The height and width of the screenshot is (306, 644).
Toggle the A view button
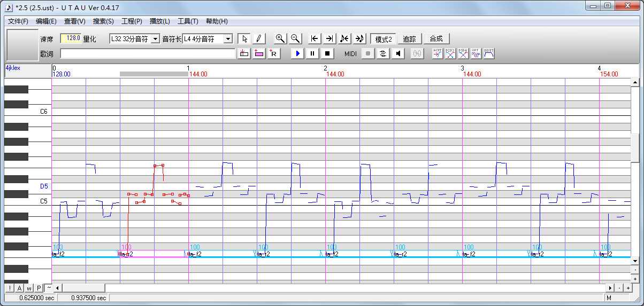click(x=19, y=288)
